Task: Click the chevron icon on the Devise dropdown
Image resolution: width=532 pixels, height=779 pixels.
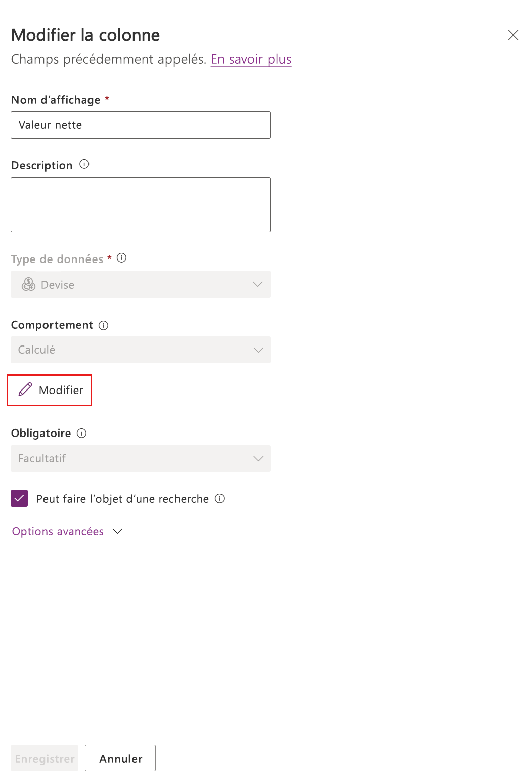Action: click(x=257, y=284)
